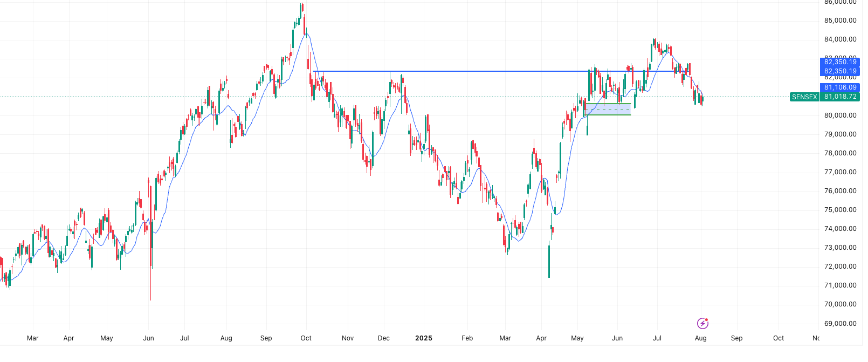Click the 69,000.00 price axis label

840,324
